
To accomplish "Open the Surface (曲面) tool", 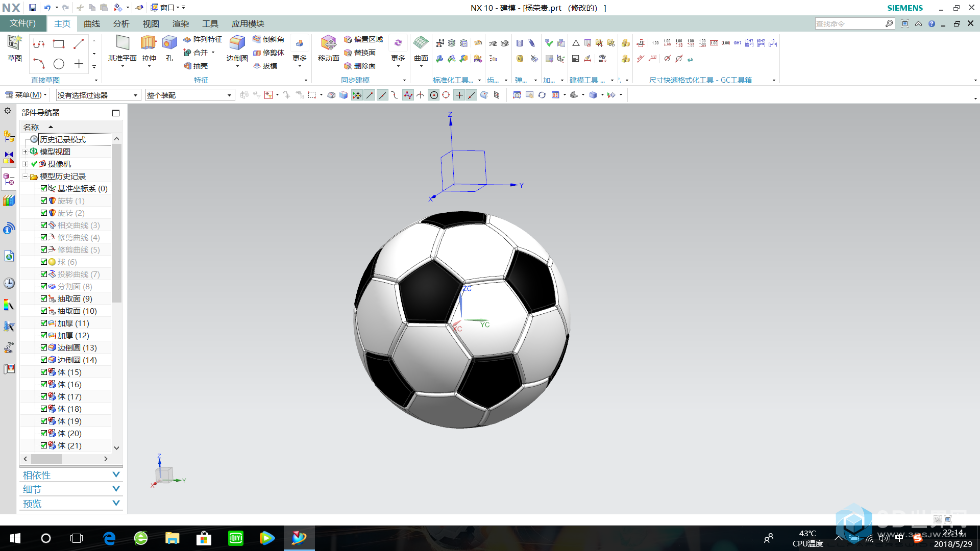I will pos(421,48).
